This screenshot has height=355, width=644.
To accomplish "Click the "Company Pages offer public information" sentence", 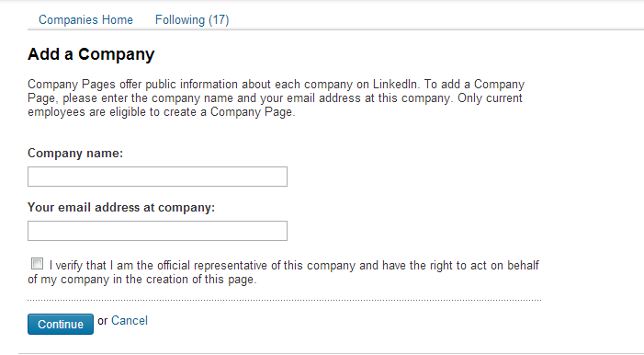I will pyautogui.click(x=223, y=85).
